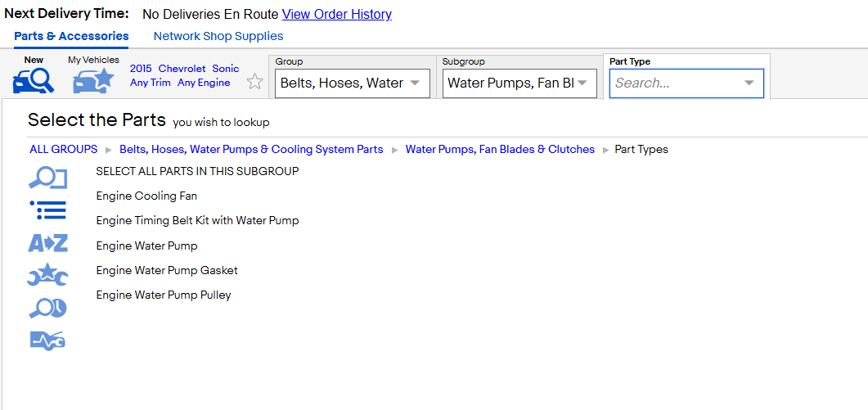868x410 pixels.
Task: Click the magnifier clock history icon
Action: [x=47, y=308]
